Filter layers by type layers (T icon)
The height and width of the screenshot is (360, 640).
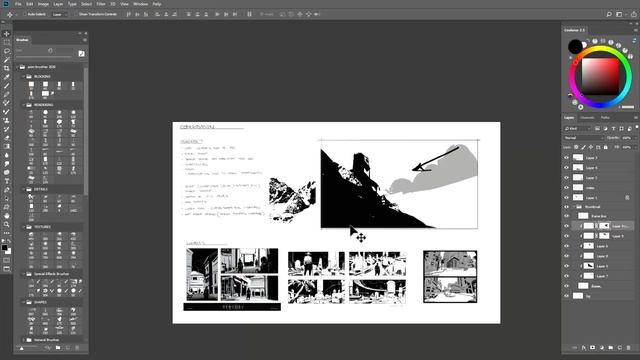point(613,129)
